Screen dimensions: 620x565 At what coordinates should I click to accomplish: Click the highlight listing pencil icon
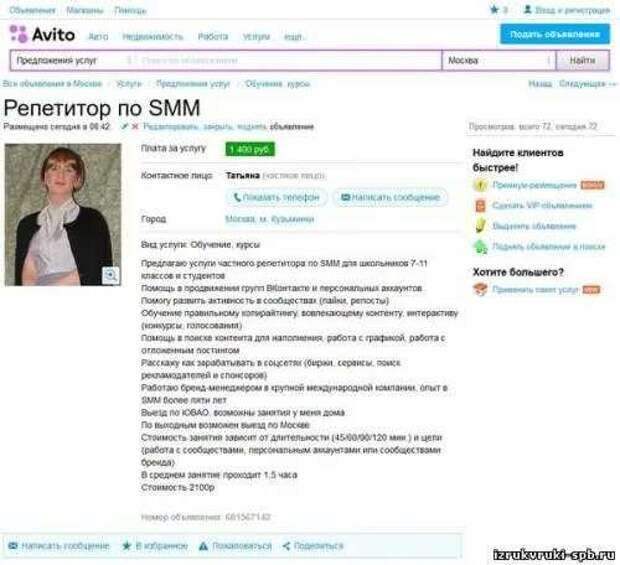pos(480,226)
